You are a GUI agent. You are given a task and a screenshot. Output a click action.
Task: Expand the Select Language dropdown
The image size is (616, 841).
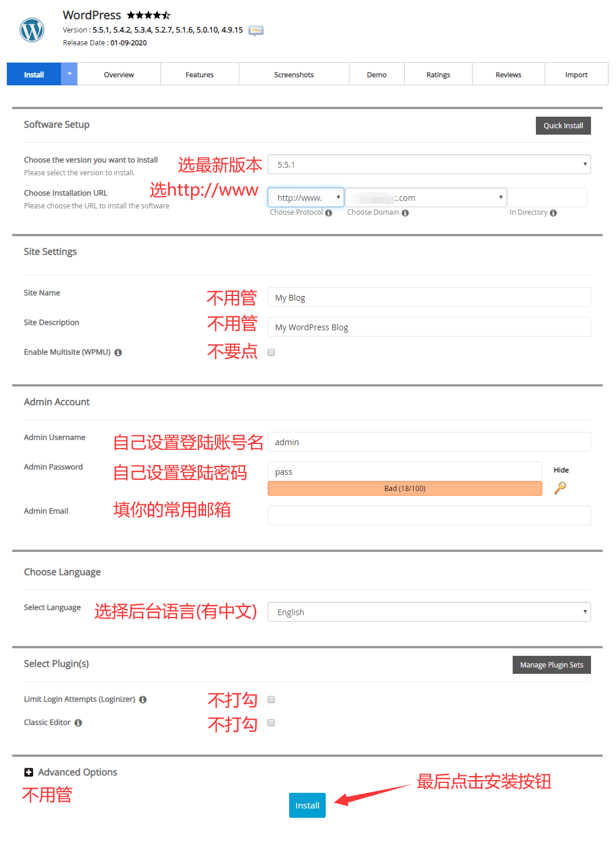428,612
